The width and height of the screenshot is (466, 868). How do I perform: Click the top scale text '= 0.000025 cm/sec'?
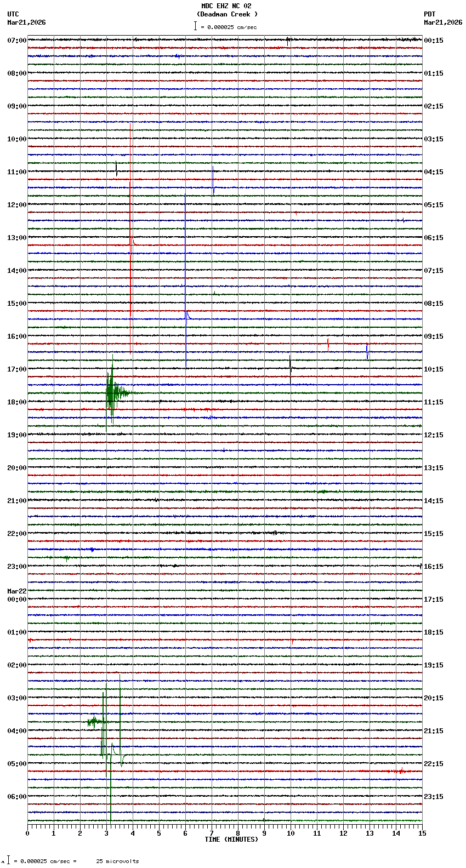[x=229, y=27]
